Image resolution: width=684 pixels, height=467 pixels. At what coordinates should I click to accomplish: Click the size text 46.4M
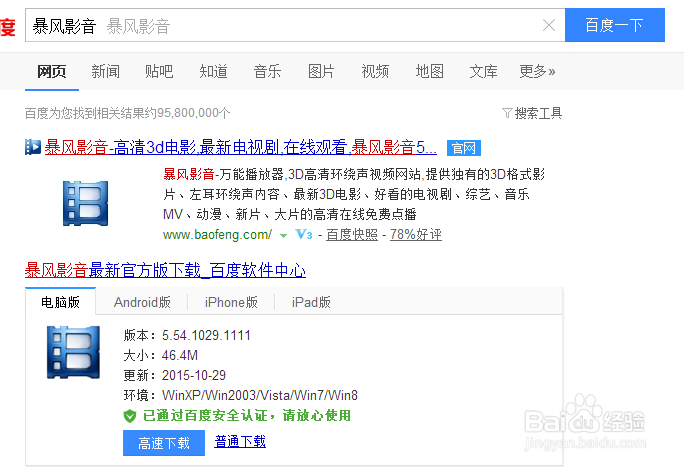pyautogui.click(x=180, y=355)
